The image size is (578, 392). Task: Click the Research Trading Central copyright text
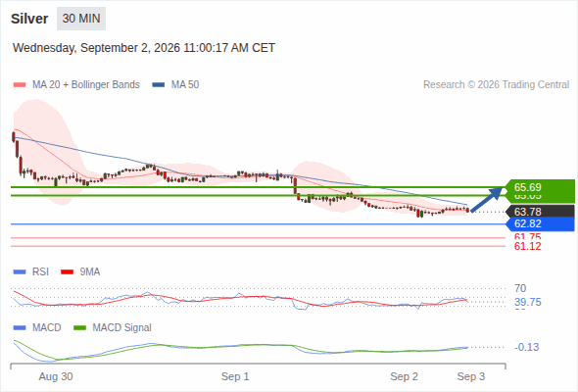pyautogui.click(x=496, y=85)
